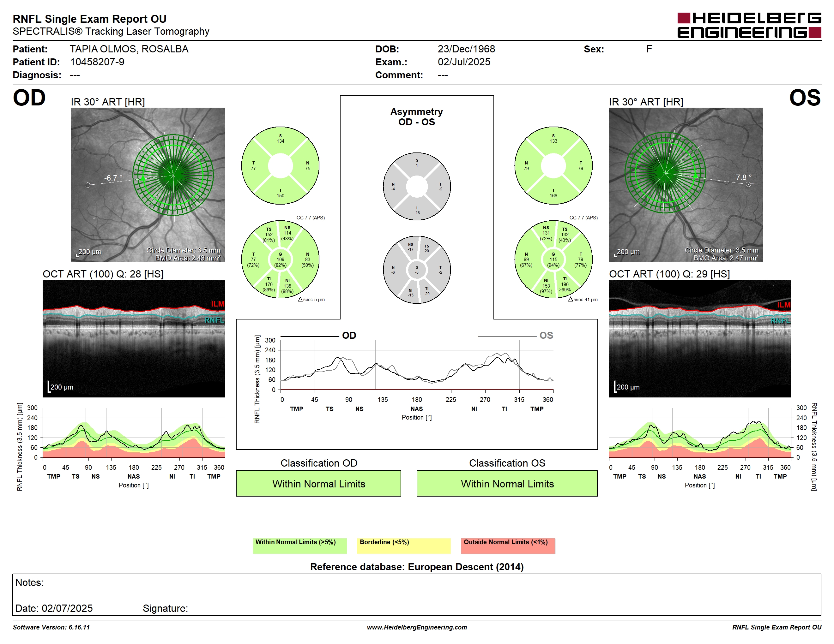Click the OS N sector 89 (67%)
Viewport: 834px width, 644px height.
pos(526,259)
